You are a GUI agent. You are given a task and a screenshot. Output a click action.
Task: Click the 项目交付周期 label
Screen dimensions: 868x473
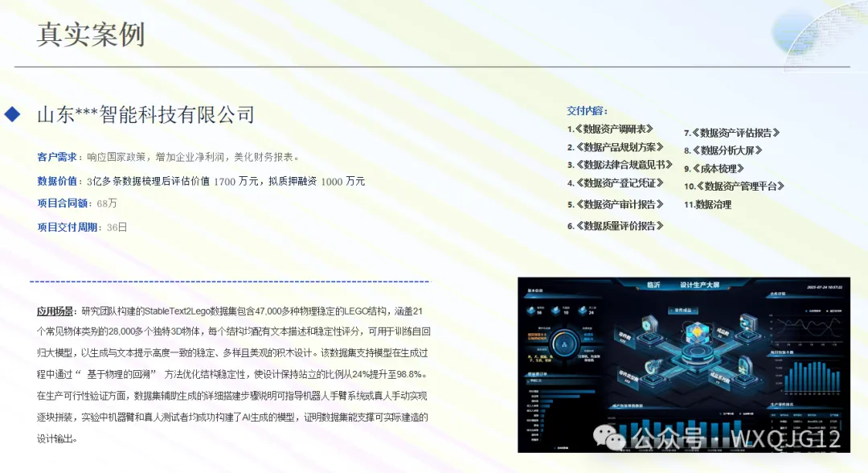[x=67, y=227]
